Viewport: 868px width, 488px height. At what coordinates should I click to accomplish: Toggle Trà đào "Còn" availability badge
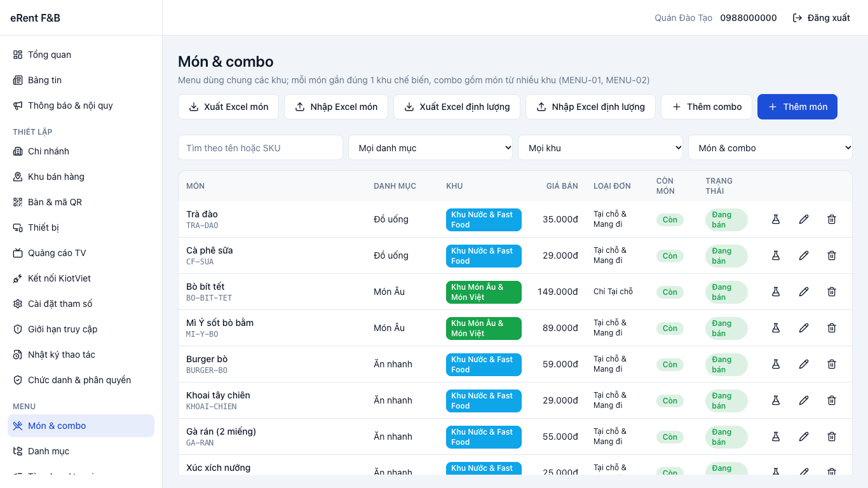[670, 220]
